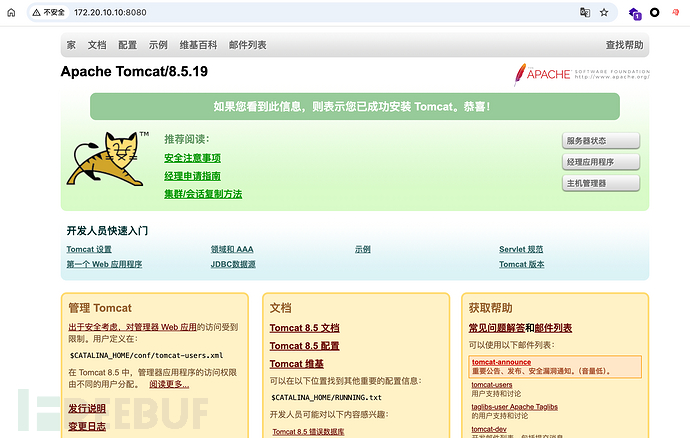Open the tomcat-announce mailing list link
The width and height of the screenshot is (690, 438).
(501, 362)
